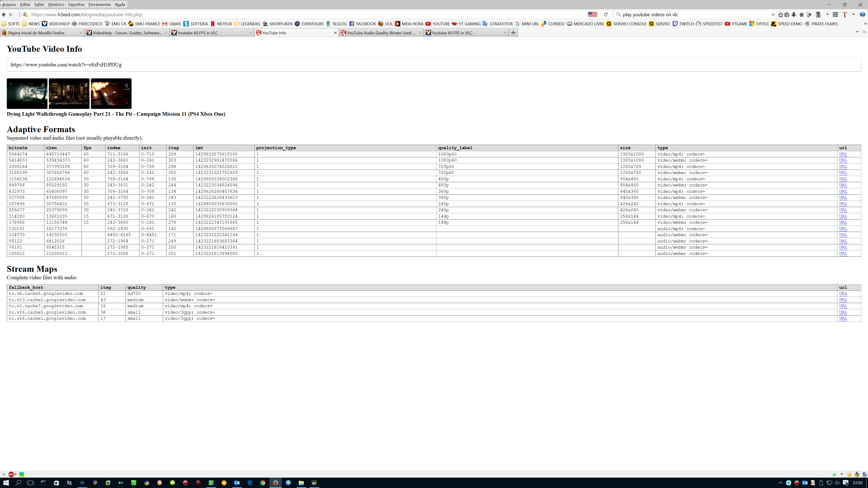Open dropdown arrow next to clipboard icon
868x488 pixels.
coord(827,14)
